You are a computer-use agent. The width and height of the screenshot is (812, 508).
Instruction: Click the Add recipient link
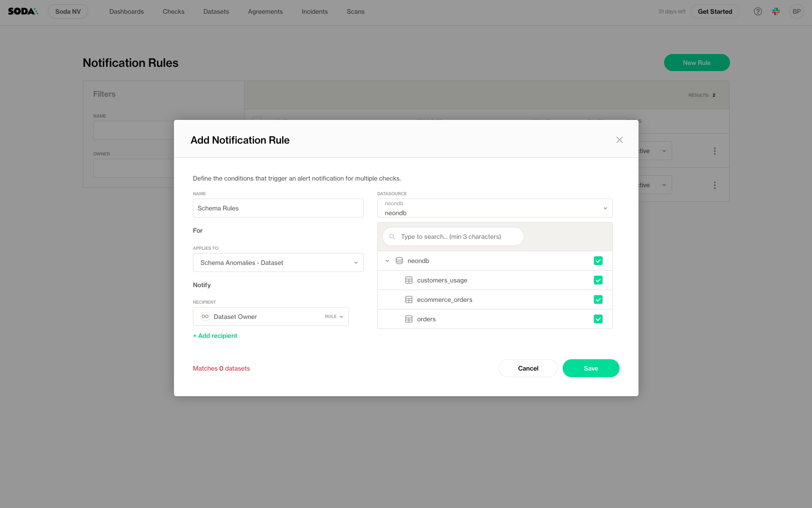(215, 336)
